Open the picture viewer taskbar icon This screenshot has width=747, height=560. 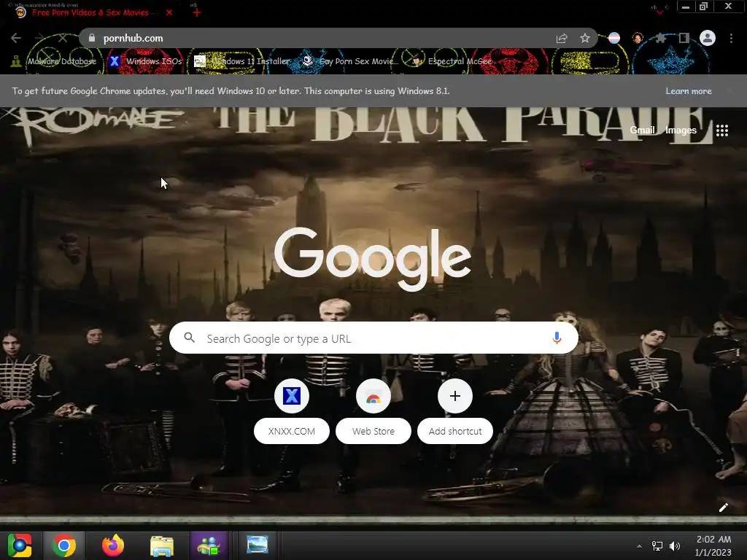pyautogui.click(x=258, y=545)
